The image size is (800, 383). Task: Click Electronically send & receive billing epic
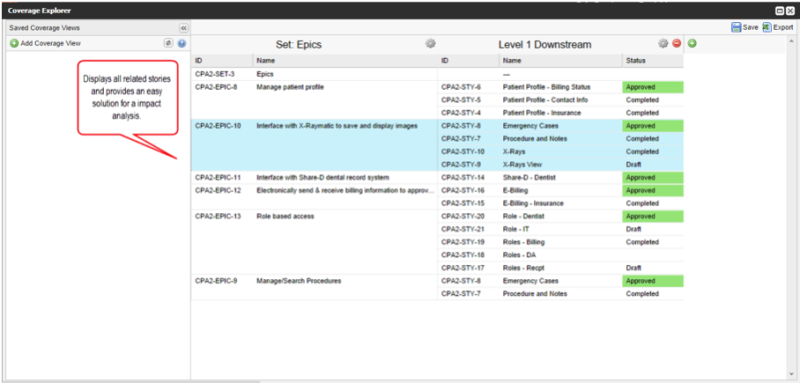(x=345, y=190)
